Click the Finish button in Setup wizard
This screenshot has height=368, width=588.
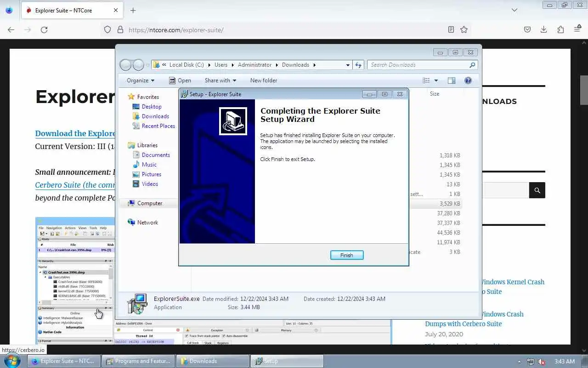tap(347, 255)
